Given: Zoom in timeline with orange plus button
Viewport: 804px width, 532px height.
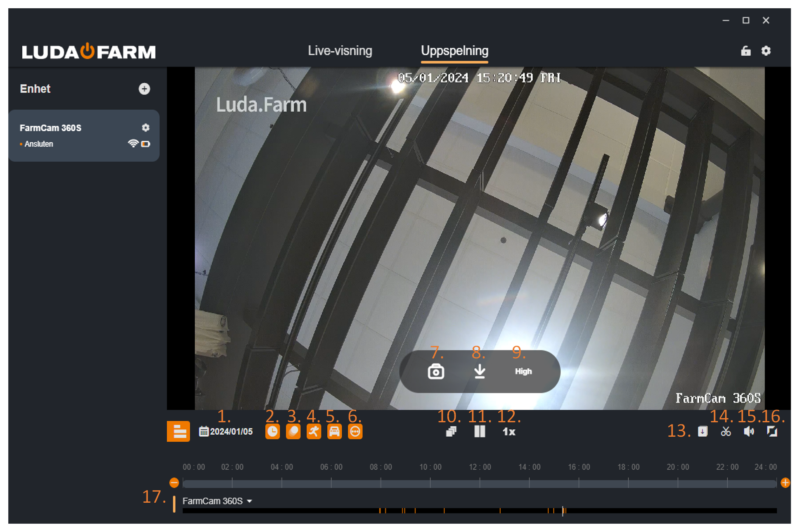Looking at the screenshot, I should pyautogui.click(x=785, y=483).
